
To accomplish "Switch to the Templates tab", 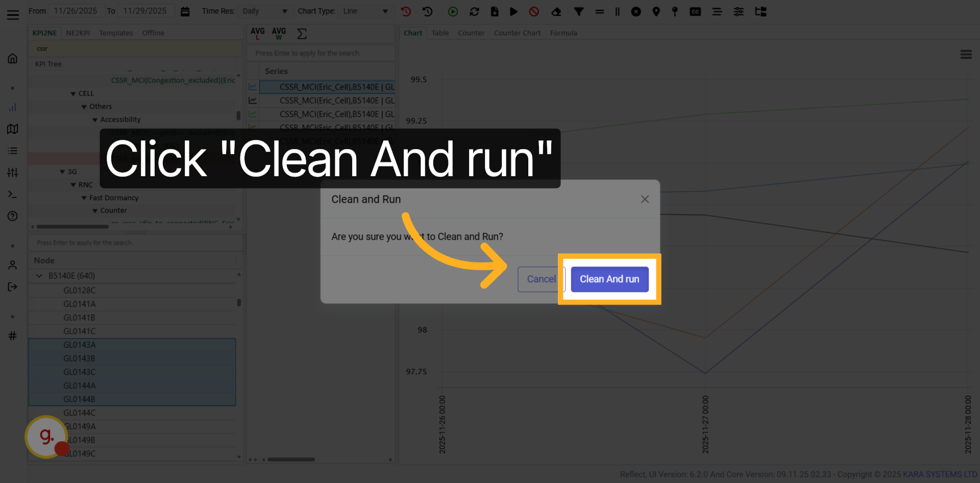I will pyautogui.click(x=116, y=33).
